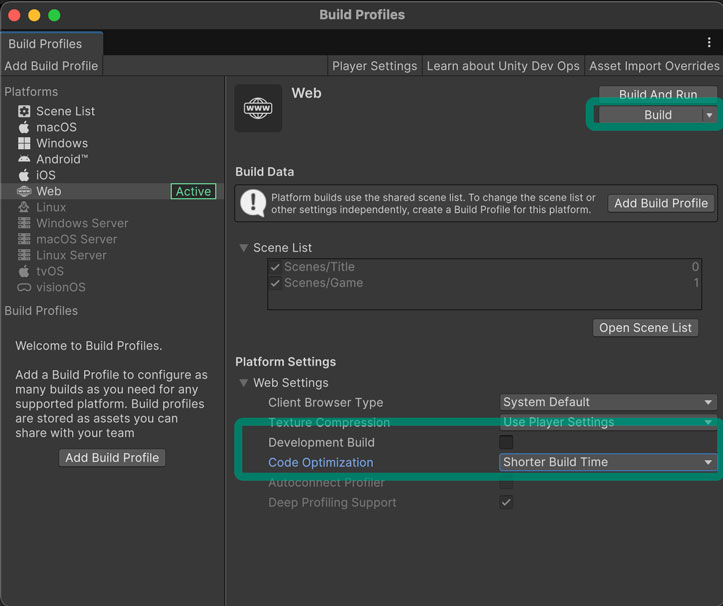
Task: Select the Scene List row in Platforms
Action: (x=112, y=111)
